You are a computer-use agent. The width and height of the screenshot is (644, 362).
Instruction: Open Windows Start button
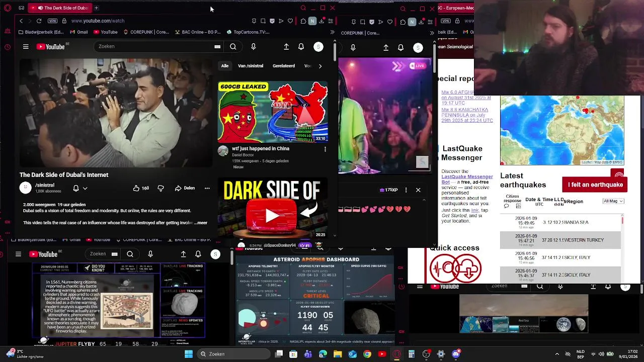click(x=189, y=354)
